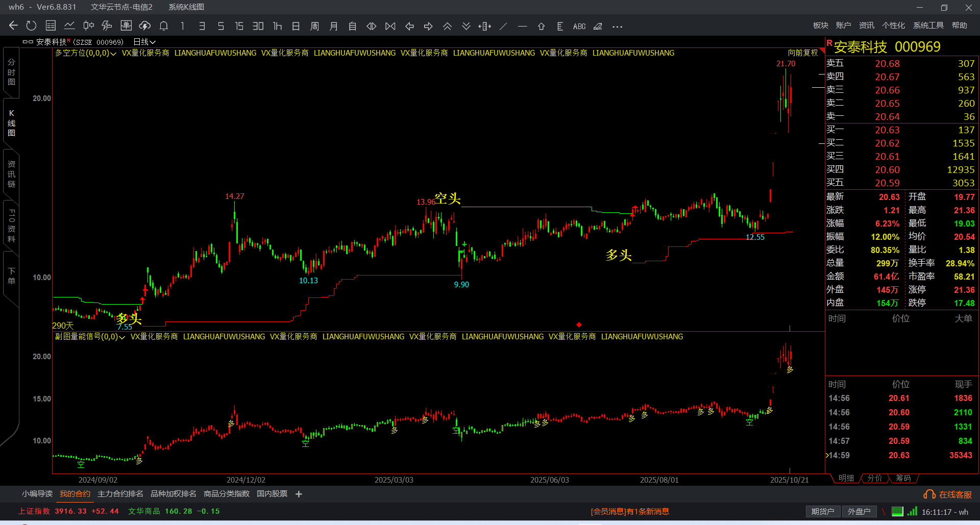Open the 国内股票 bottom tab
This screenshot has height=525, width=980.
click(272, 494)
